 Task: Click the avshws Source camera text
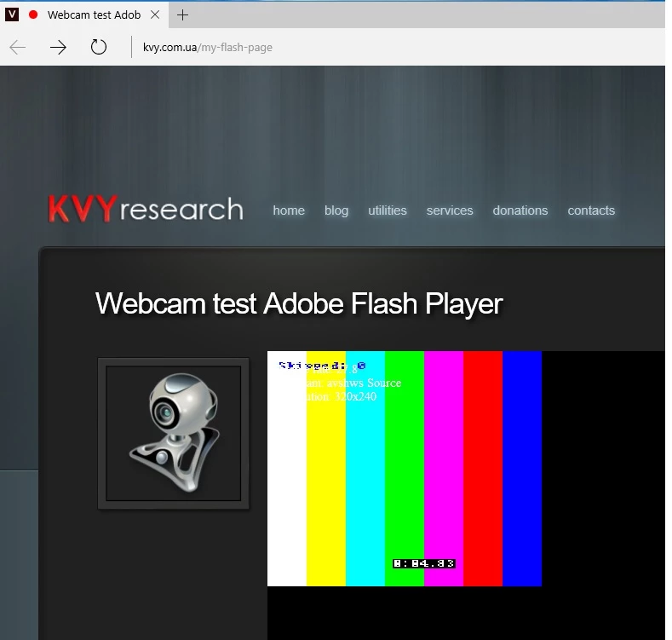(364, 383)
